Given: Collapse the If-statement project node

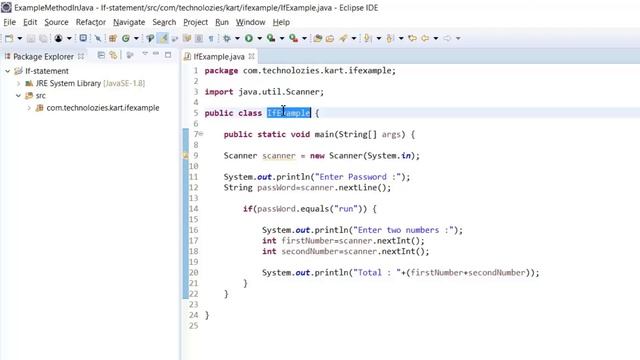Looking at the screenshot, I should click(7, 71).
